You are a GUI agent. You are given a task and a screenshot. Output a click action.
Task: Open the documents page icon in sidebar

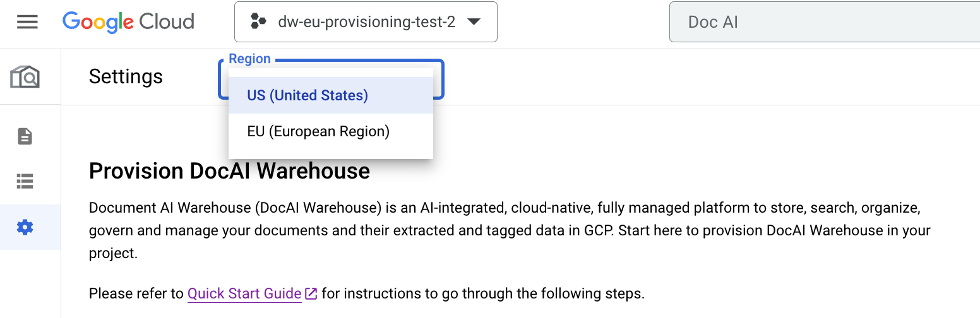point(25,136)
